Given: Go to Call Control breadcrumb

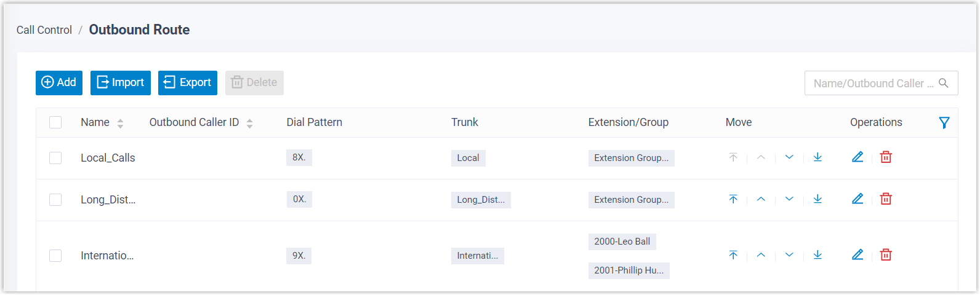Looking at the screenshot, I should pos(44,30).
